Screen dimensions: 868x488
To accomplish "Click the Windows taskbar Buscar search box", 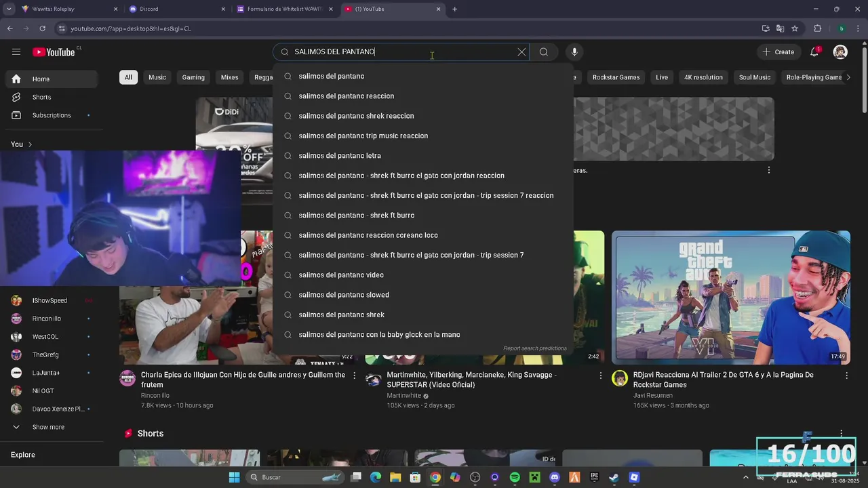I will click(295, 477).
